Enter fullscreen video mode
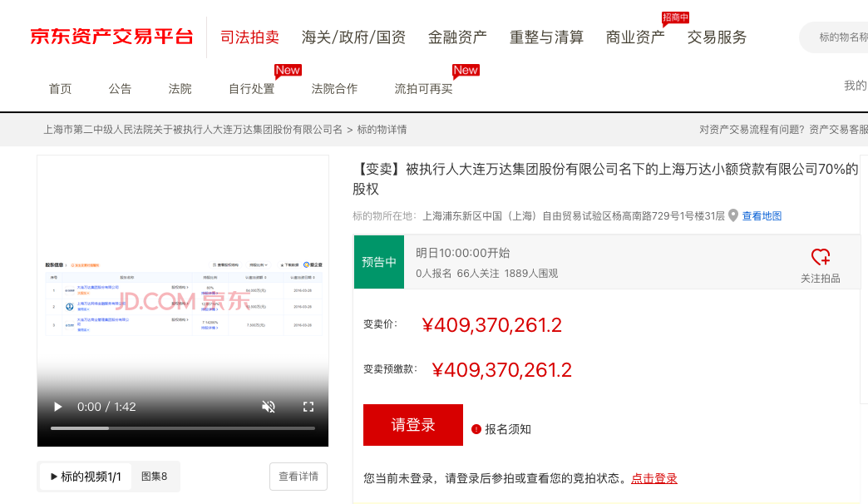This screenshot has height=504, width=868. [x=308, y=407]
